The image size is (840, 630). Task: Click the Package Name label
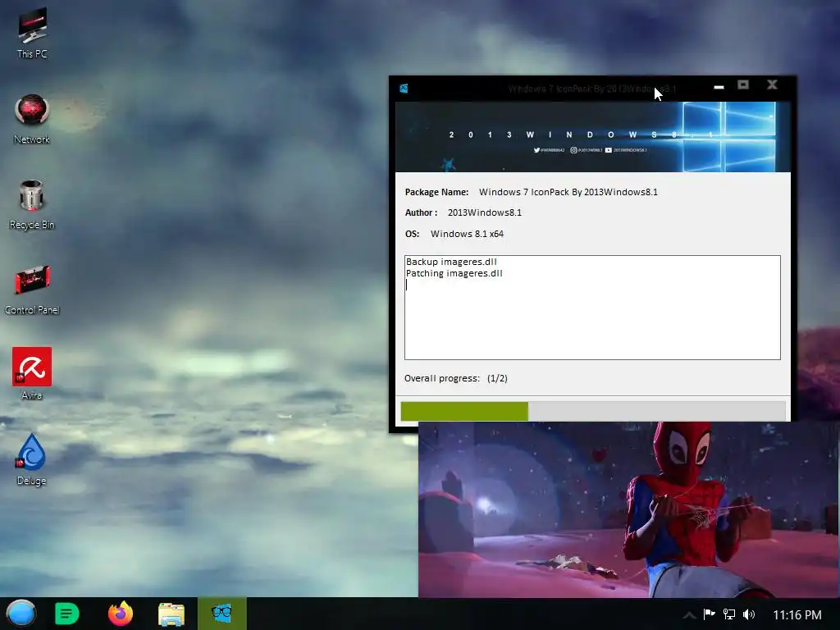coord(436,192)
